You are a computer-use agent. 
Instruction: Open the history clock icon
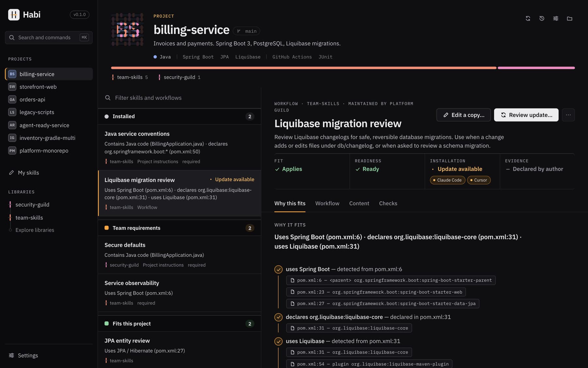tap(542, 19)
